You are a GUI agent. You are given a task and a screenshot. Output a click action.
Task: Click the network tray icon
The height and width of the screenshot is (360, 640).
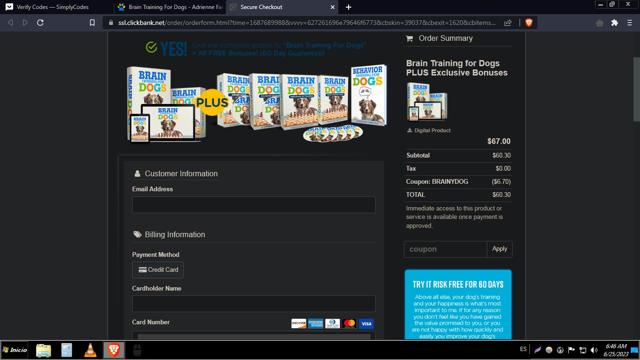pyautogui.click(x=583, y=350)
